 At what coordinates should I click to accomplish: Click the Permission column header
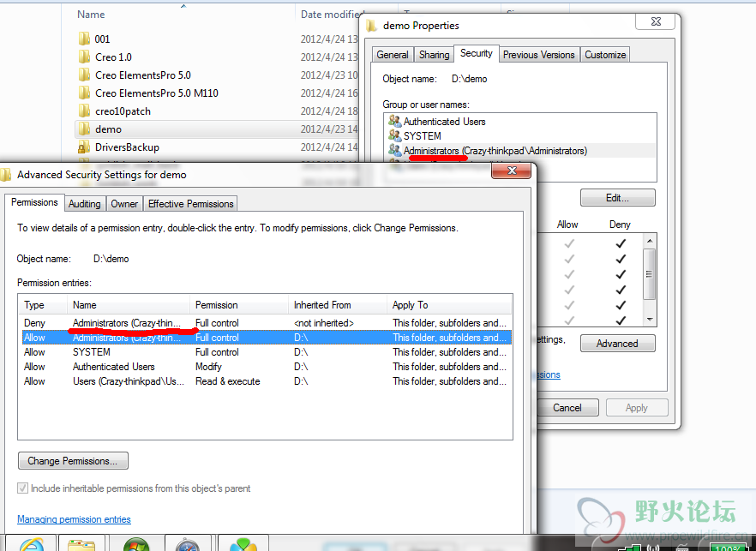(x=239, y=305)
